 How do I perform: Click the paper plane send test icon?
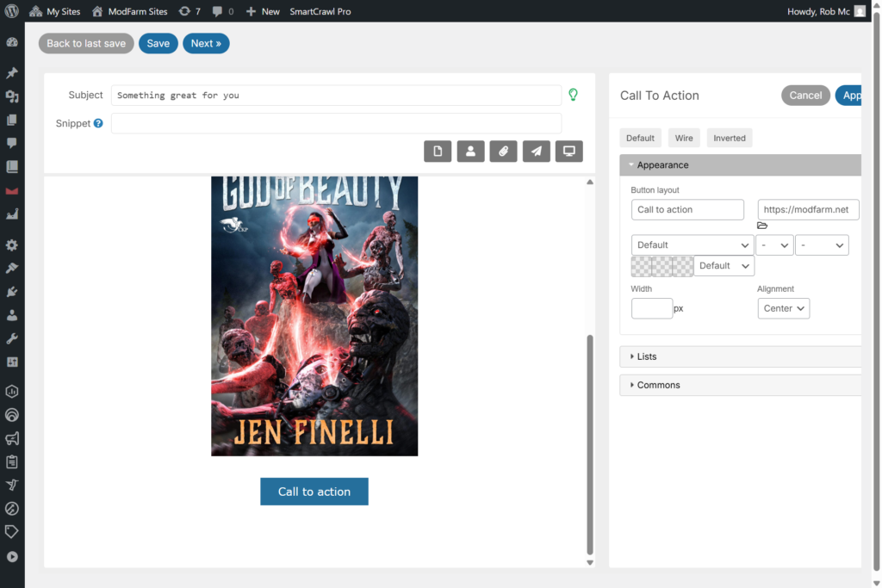(x=536, y=152)
